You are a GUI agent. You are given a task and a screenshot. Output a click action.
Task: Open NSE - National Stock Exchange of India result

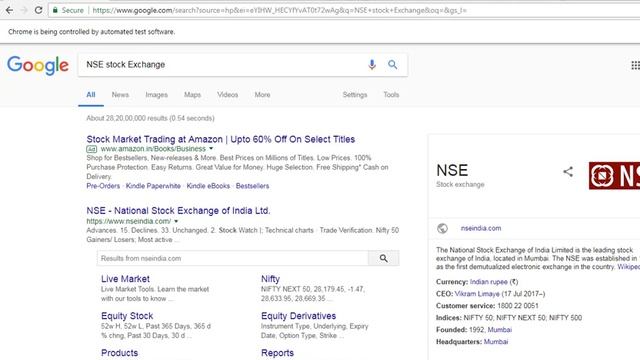(178, 211)
